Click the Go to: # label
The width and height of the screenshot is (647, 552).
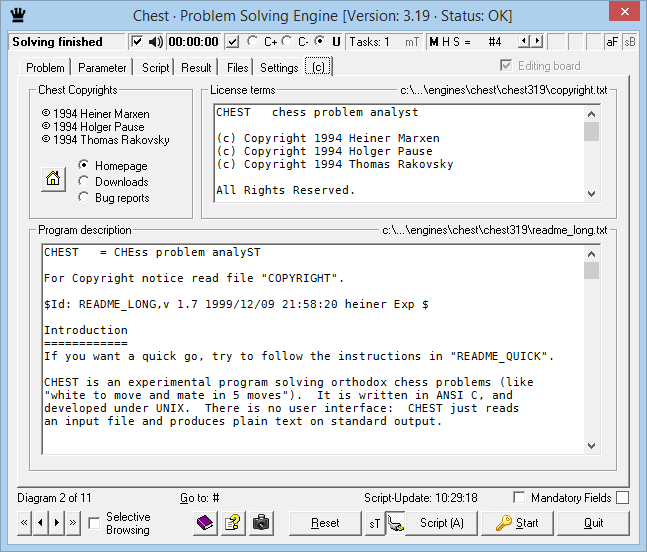coord(199,498)
